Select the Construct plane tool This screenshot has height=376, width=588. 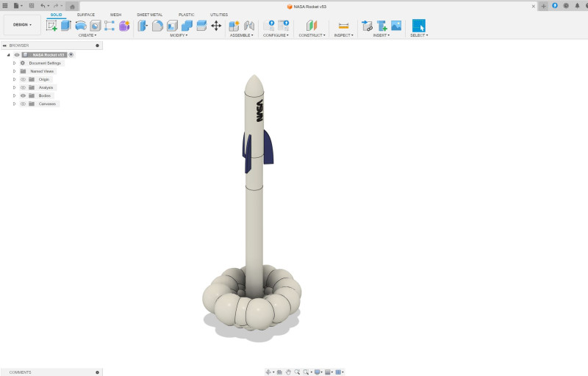coord(312,26)
